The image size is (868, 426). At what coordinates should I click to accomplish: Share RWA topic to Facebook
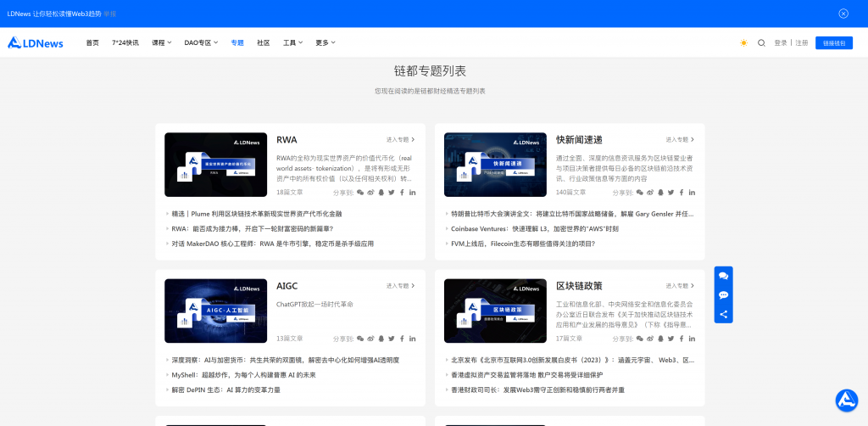(x=402, y=193)
